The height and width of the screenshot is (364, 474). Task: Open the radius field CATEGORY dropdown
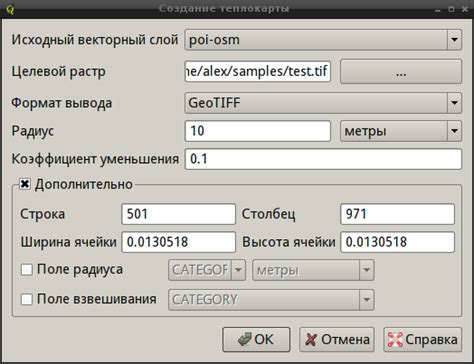(207, 270)
